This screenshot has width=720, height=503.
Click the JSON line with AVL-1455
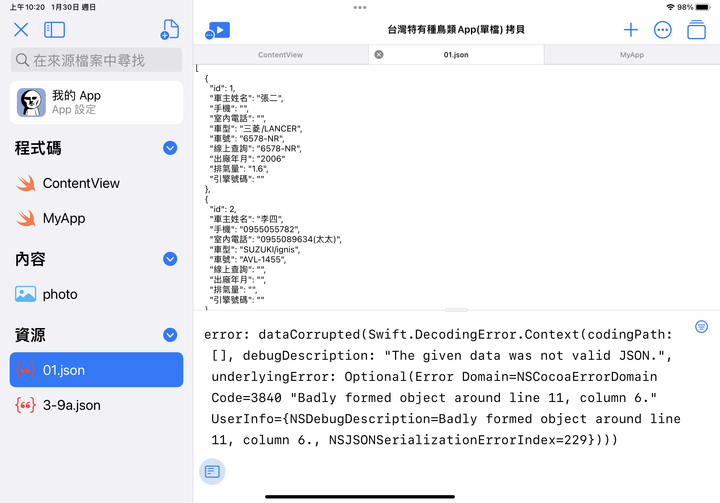(x=248, y=260)
